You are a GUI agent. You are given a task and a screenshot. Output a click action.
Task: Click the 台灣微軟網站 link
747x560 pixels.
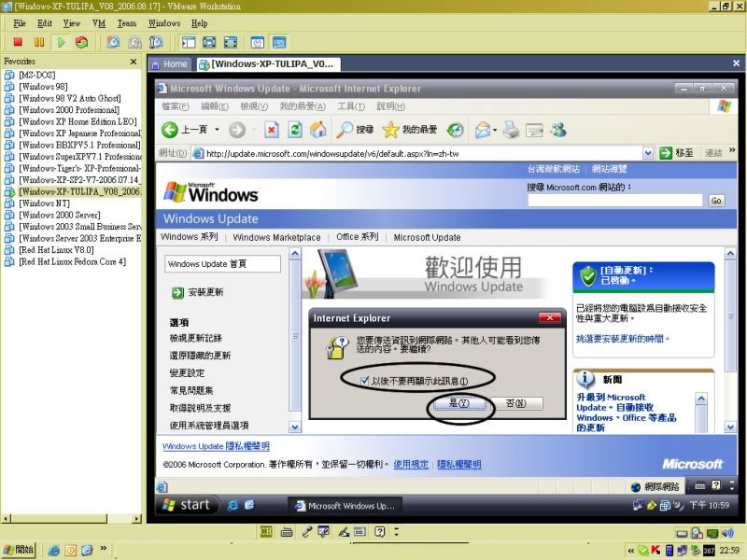click(553, 169)
